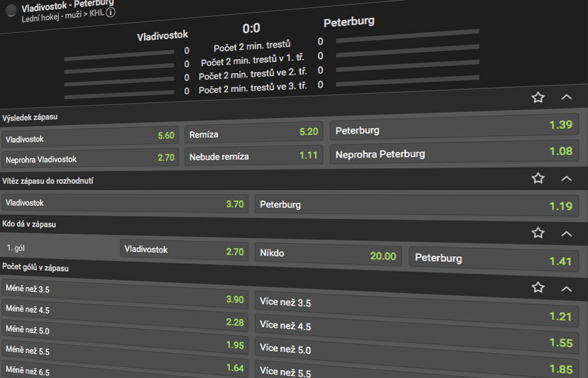Click the round icon beside the match title
Viewport: 588px width, 378px height.
pos(11,10)
